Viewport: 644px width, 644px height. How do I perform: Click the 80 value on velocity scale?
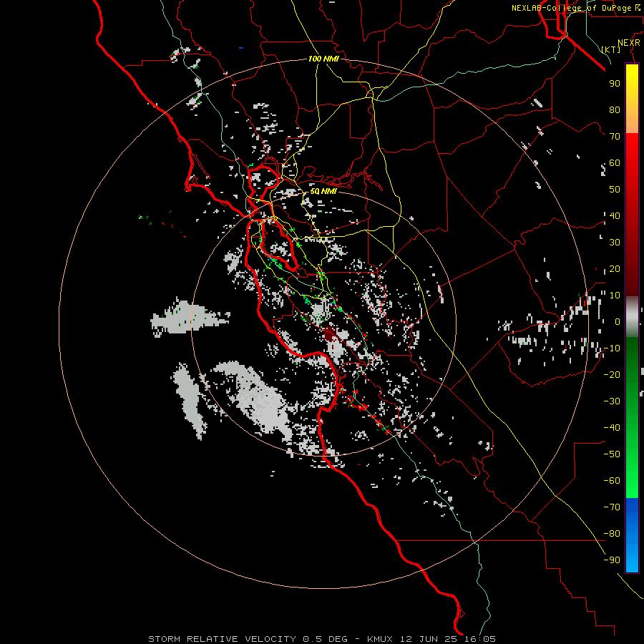[615, 109]
